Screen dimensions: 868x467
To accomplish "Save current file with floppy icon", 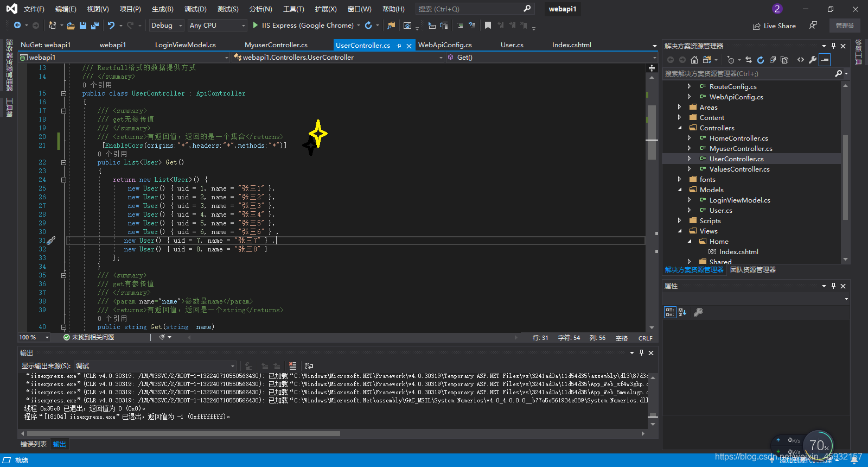I will pyautogui.click(x=83, y=26).
